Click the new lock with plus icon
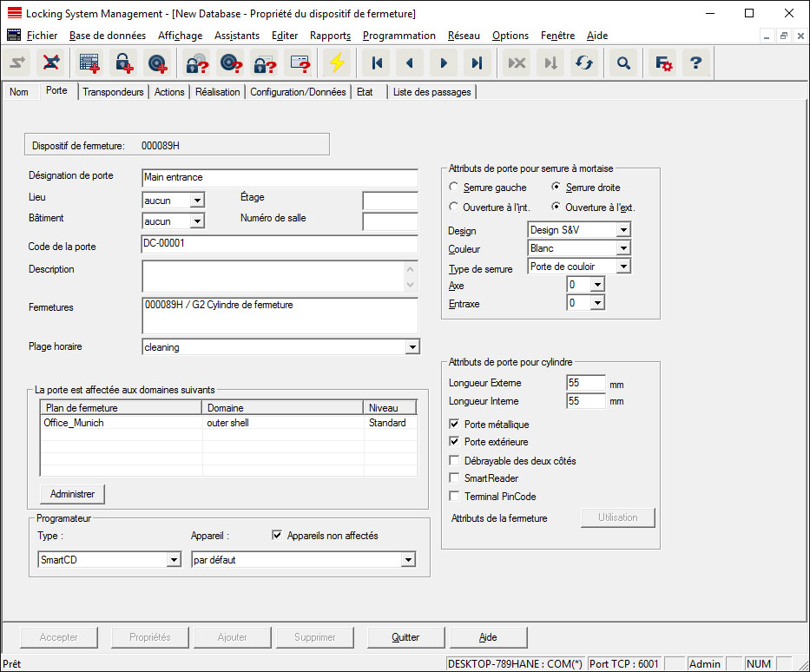Image resolution: width=810 pixels, height=672 pixels. click(122, 63)
